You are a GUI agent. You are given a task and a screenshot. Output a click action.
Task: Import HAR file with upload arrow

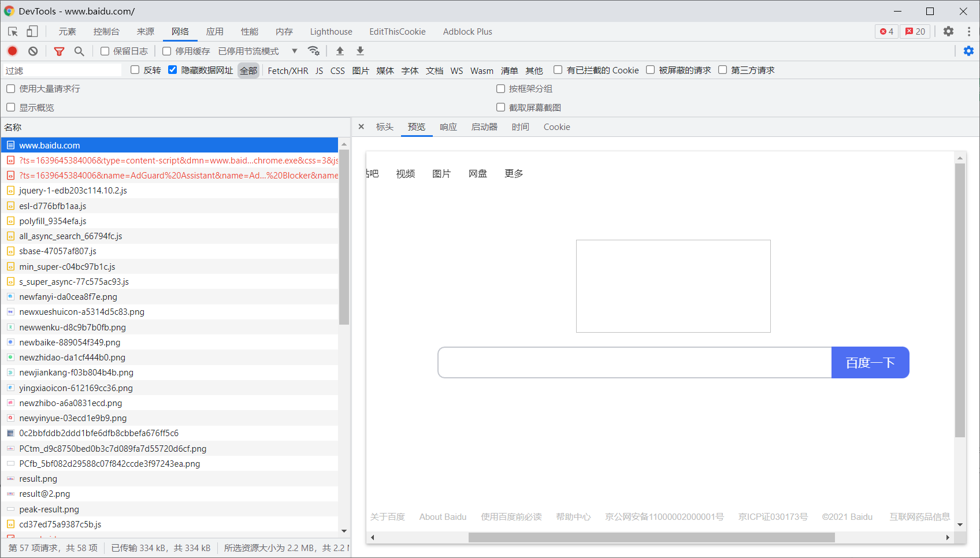point(340,51)
